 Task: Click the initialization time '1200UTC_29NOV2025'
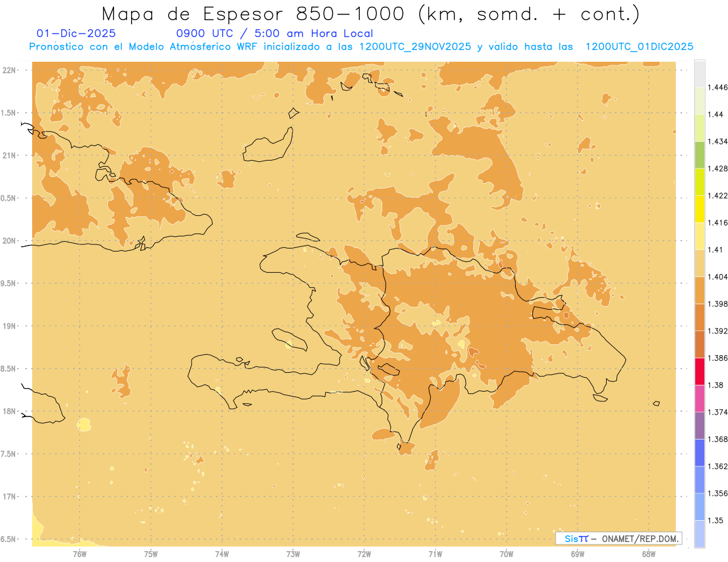point(415,47)
